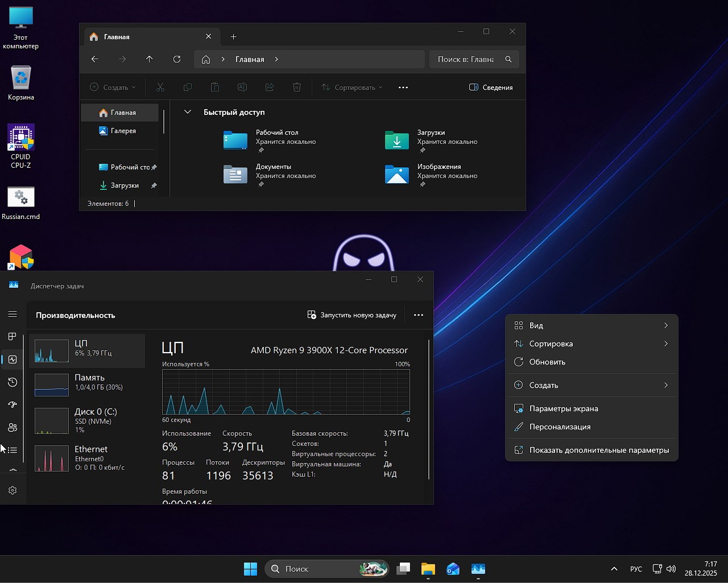Toggle the Сведения details pane
Screen dimensions: 728x583
tap(491, 87)
